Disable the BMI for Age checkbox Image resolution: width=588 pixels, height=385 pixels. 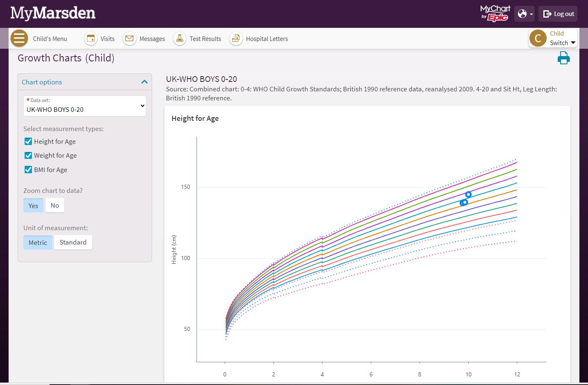[28, 170]
